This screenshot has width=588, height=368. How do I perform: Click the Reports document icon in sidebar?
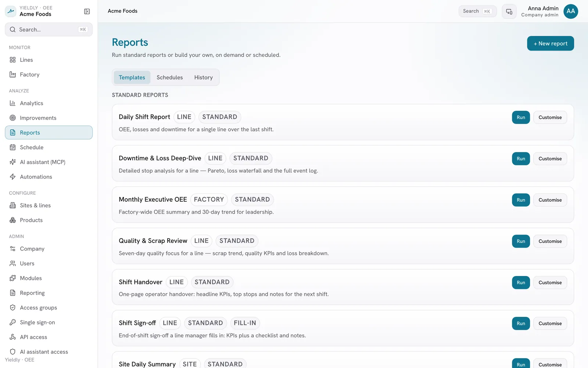pyautogui.click(x=12, y=132)
